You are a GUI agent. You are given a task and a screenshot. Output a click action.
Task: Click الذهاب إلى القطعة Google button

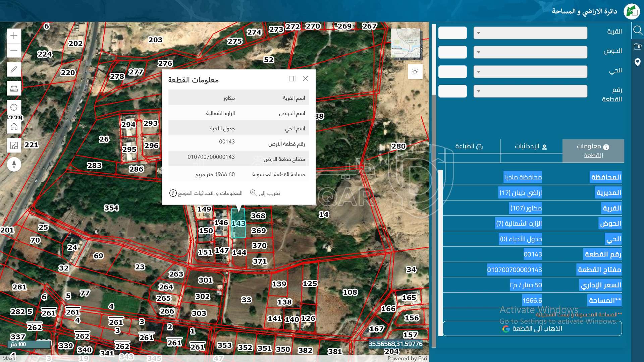click(x=532, y=328)
